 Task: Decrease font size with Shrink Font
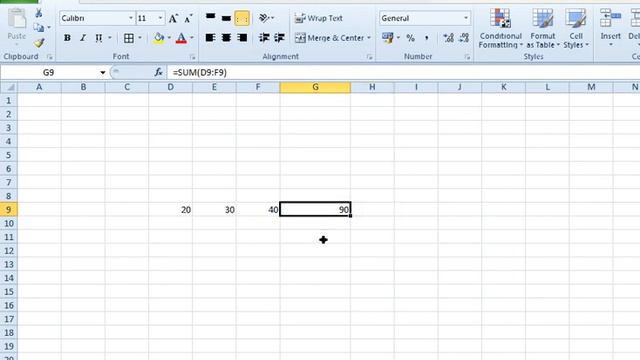(188, 18)
